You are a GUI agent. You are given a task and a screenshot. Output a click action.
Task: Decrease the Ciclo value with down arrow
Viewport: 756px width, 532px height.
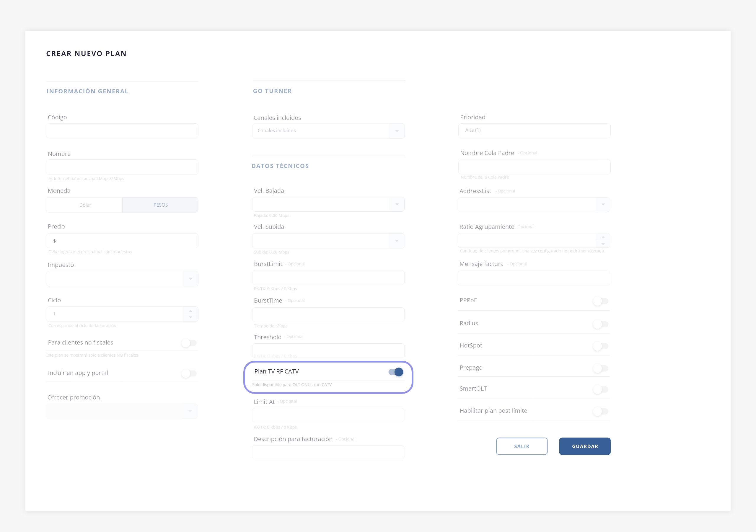(190, 317)
